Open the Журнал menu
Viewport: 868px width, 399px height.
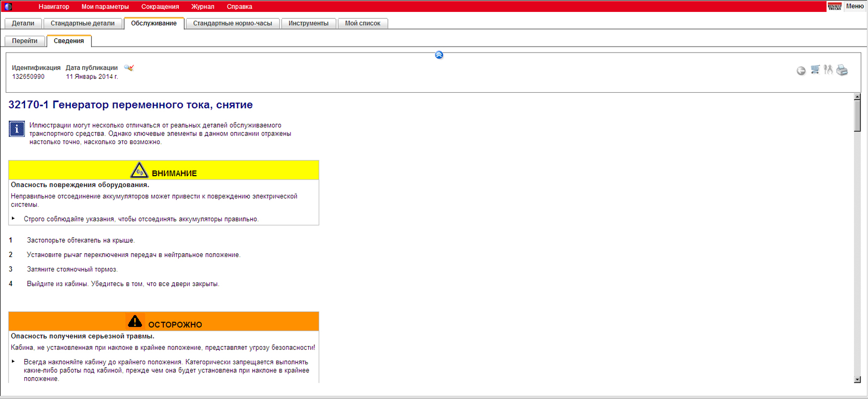[203, 6]
